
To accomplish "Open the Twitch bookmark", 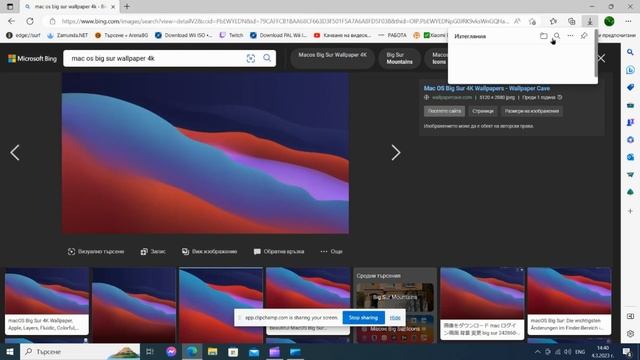I will (231, 36).
